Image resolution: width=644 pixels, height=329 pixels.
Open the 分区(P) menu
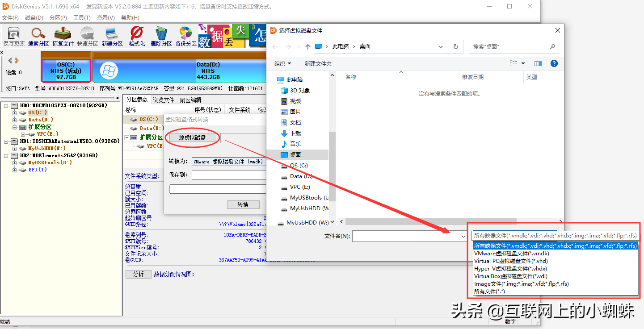[x=58, y=18]
